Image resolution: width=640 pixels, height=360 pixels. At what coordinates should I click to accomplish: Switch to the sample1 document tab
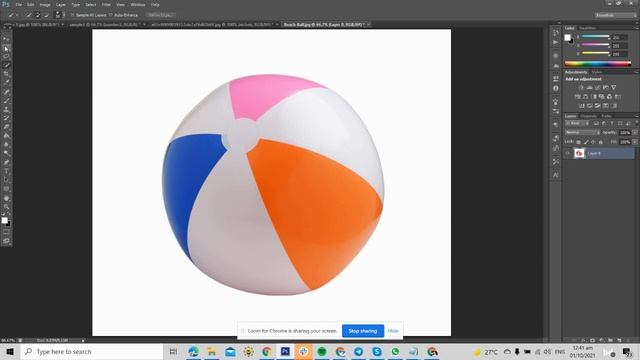tap(105, 24)
